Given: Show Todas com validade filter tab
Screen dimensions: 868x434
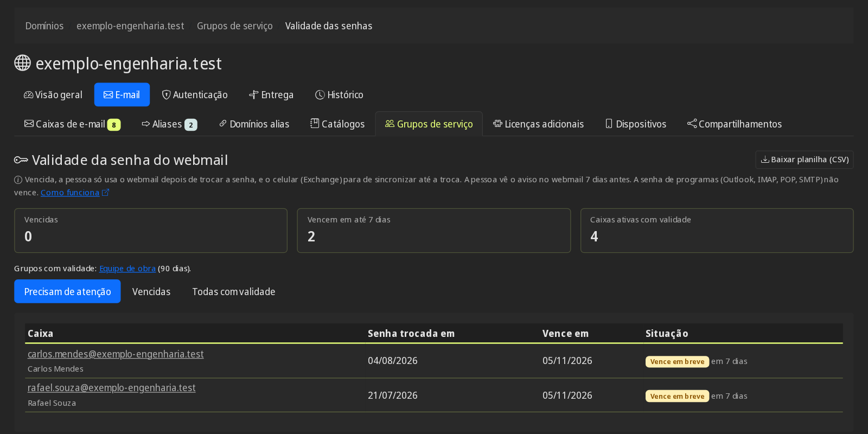Looking at the screenshot, I should pos(234,291).
